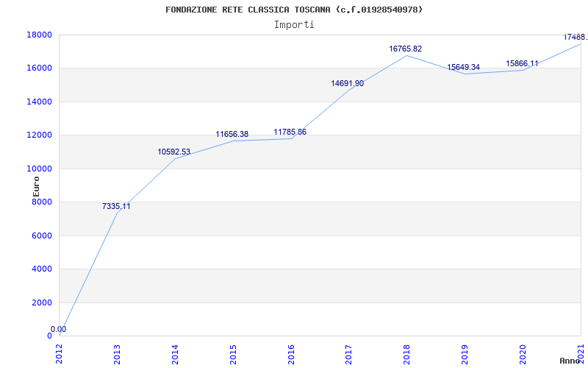This screenshot has height=368, width=588.
Task: Select the 11785.86 data label
Action: [290, 132]
